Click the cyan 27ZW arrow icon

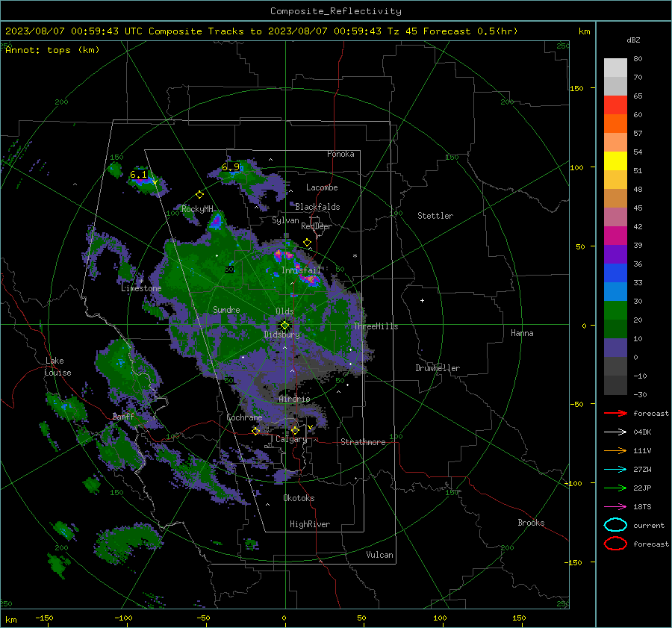click(615, 470)
